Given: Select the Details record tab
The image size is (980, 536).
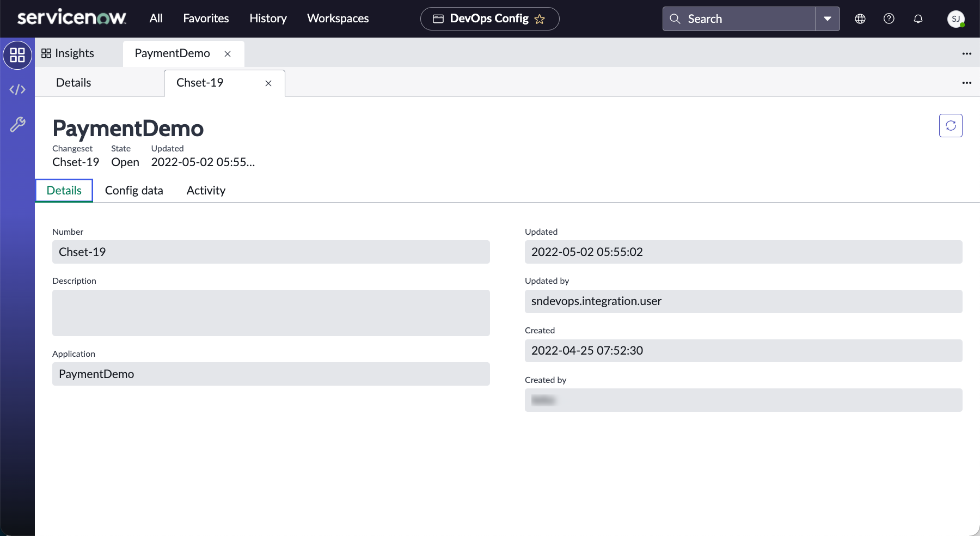Looking at the screenshot, I should [x=64, y=191].
